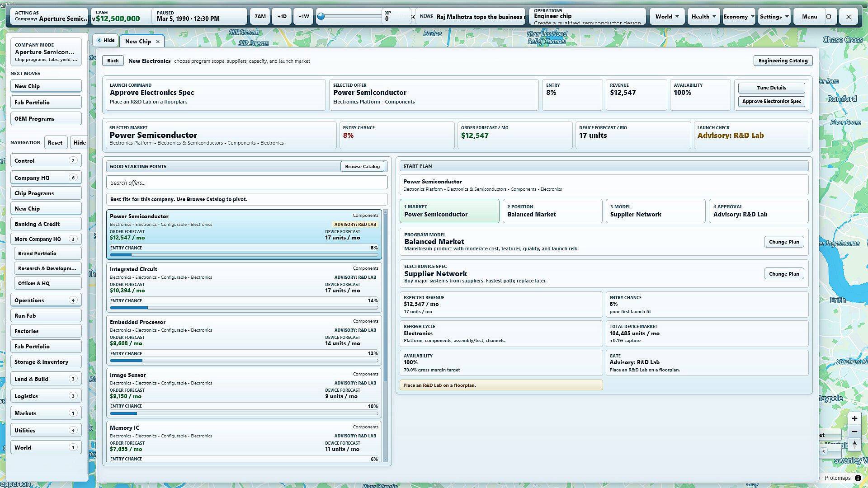Open the Engineering Catalog

783,61
